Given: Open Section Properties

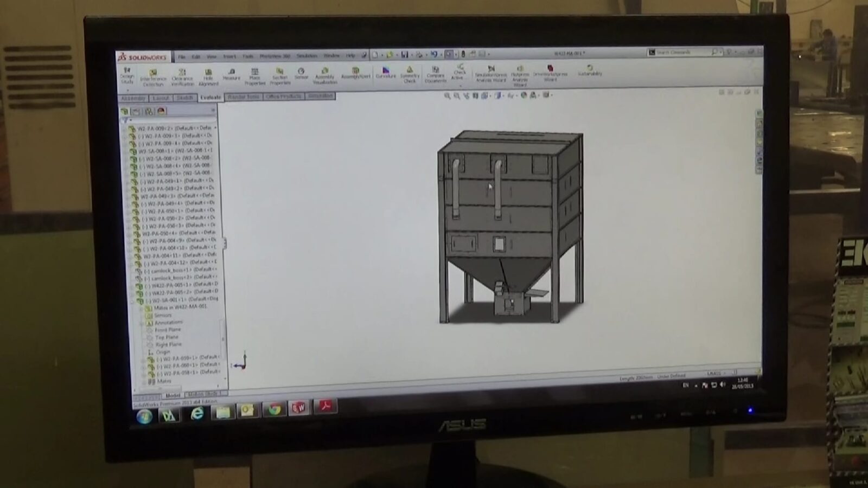Looking at the screenshot, I should [280, 76].
